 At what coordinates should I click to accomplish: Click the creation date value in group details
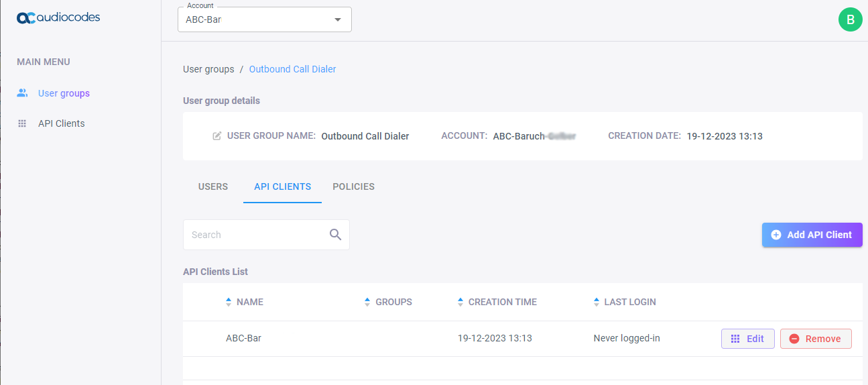click(x=725, y=135)
